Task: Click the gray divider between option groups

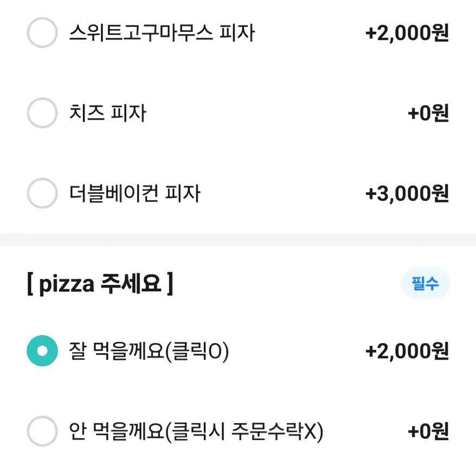Action: coord(238,240)
